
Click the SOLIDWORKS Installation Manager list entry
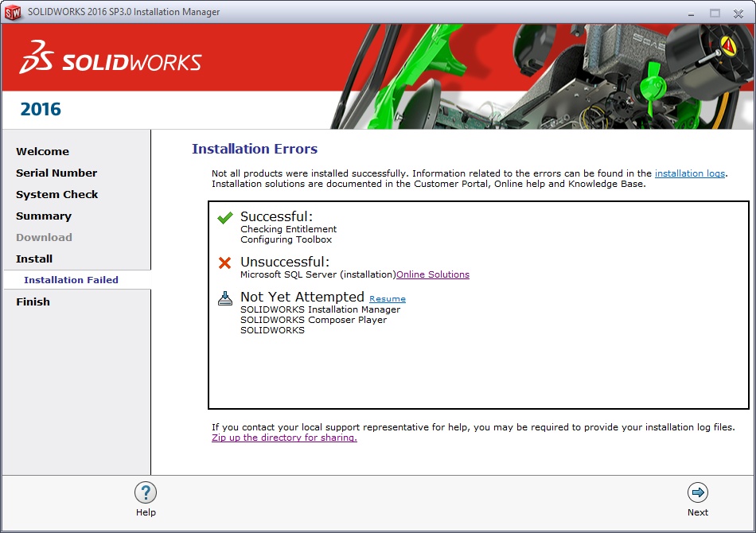click(320, 309)
